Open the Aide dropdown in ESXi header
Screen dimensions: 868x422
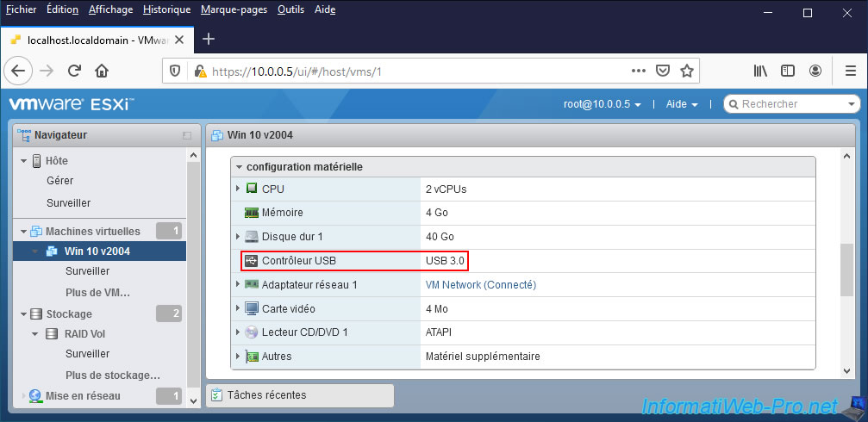(681, 104)
